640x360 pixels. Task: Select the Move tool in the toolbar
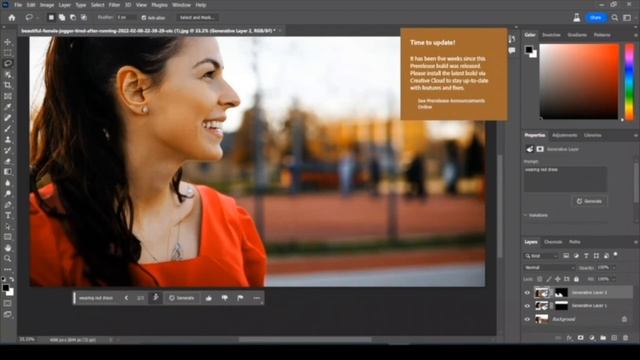point(8,42)
